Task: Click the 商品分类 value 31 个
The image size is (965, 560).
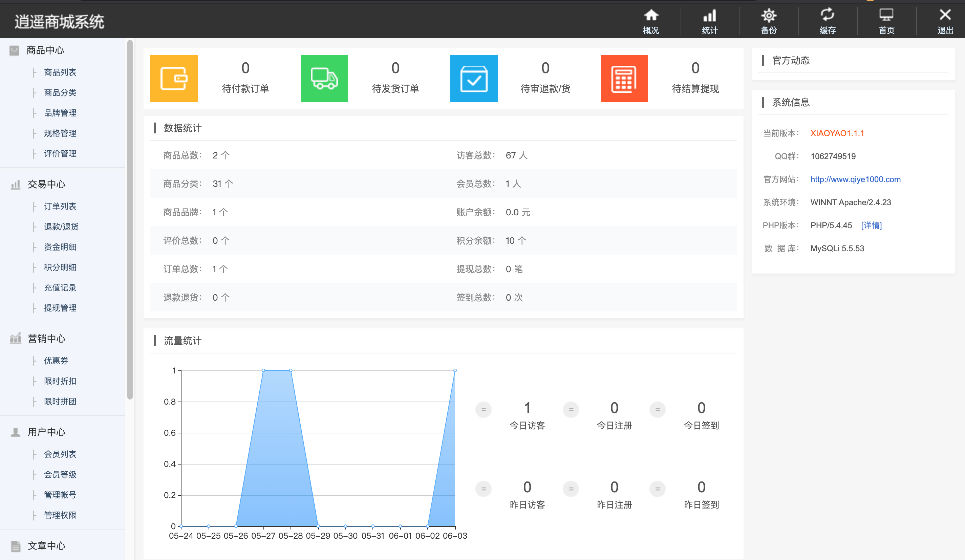Action: click(x=222, y=184)
